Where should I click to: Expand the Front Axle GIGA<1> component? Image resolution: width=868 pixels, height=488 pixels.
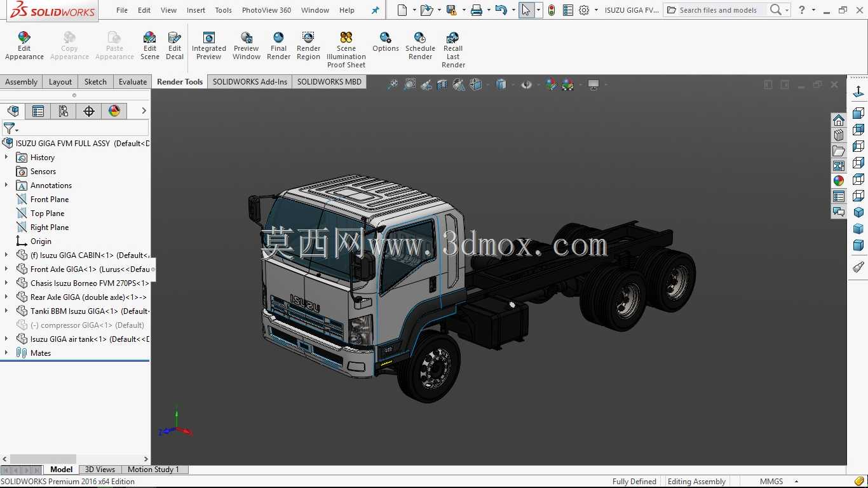pos(6,269)
